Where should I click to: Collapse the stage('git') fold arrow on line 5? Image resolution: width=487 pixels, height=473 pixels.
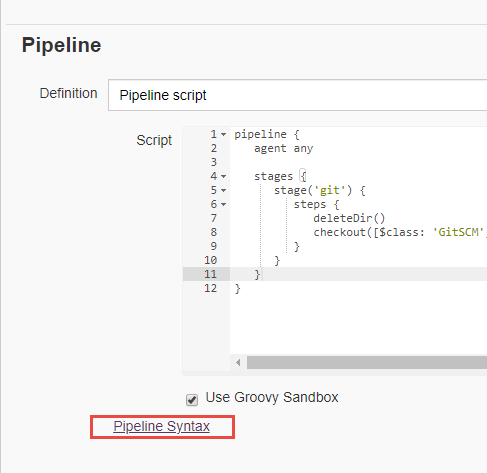223,190
